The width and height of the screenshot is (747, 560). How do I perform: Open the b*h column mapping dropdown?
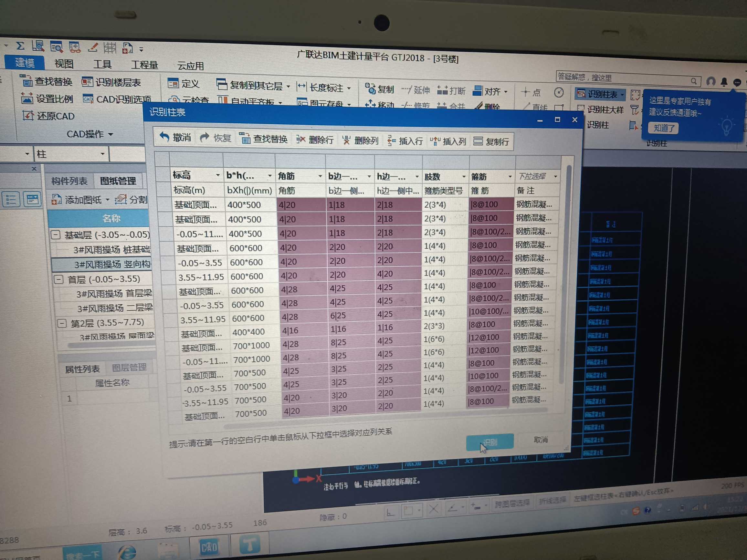point(270,176)
